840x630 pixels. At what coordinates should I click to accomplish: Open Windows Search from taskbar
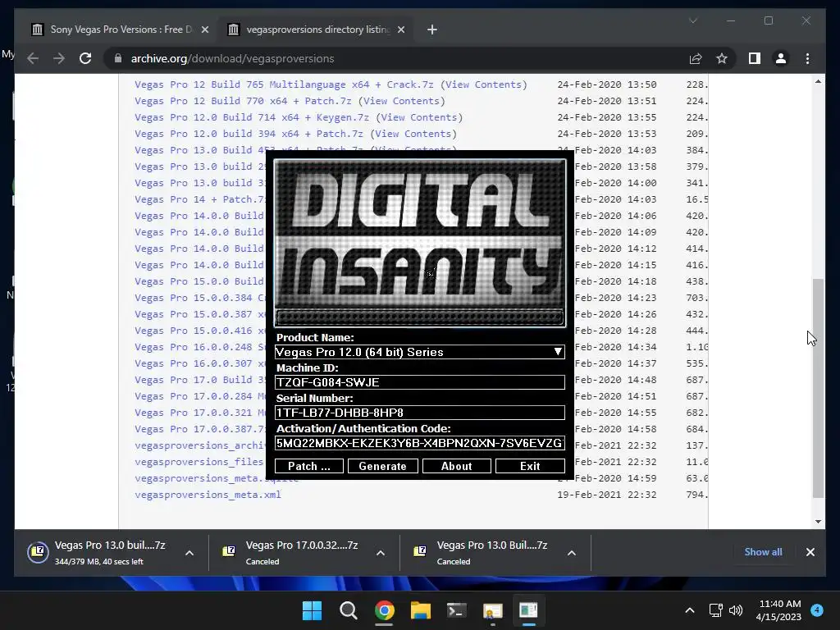coord(348,610)
